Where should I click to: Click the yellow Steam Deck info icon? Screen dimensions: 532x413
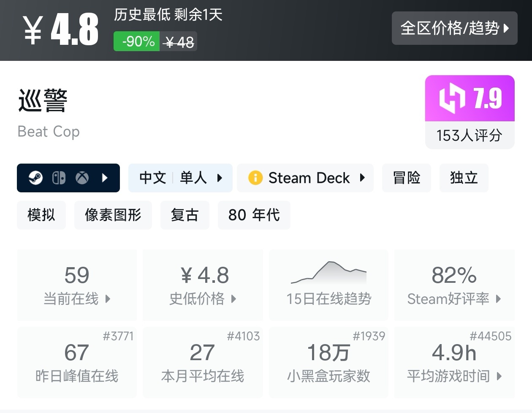[x=255, y=178]
